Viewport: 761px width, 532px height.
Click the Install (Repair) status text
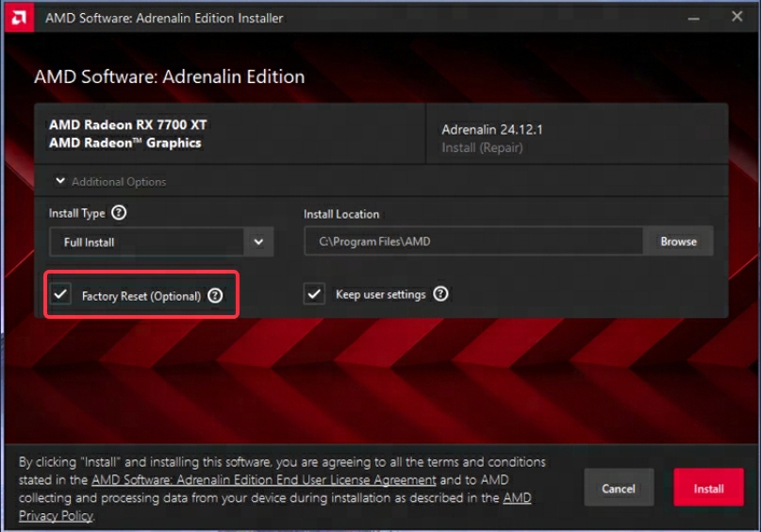pyautogui.click(x=482, y=147)
